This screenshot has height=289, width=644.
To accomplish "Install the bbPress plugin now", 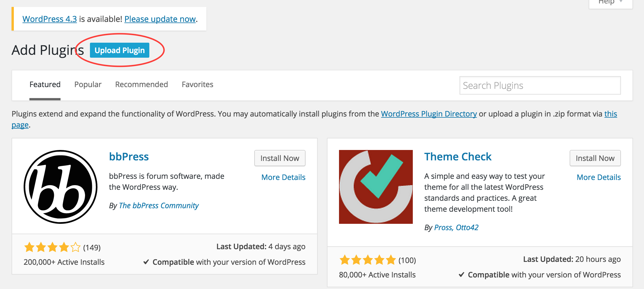I will click(280, 158).
